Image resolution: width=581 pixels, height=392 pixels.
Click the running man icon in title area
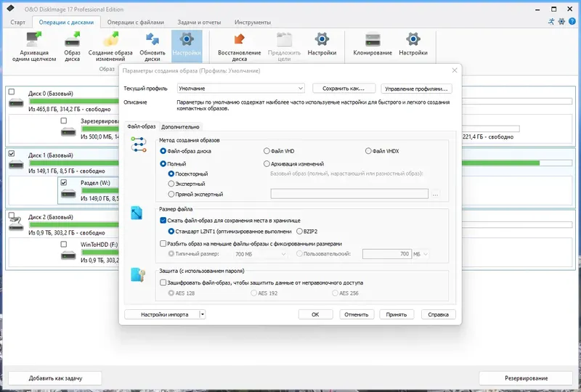551,22
